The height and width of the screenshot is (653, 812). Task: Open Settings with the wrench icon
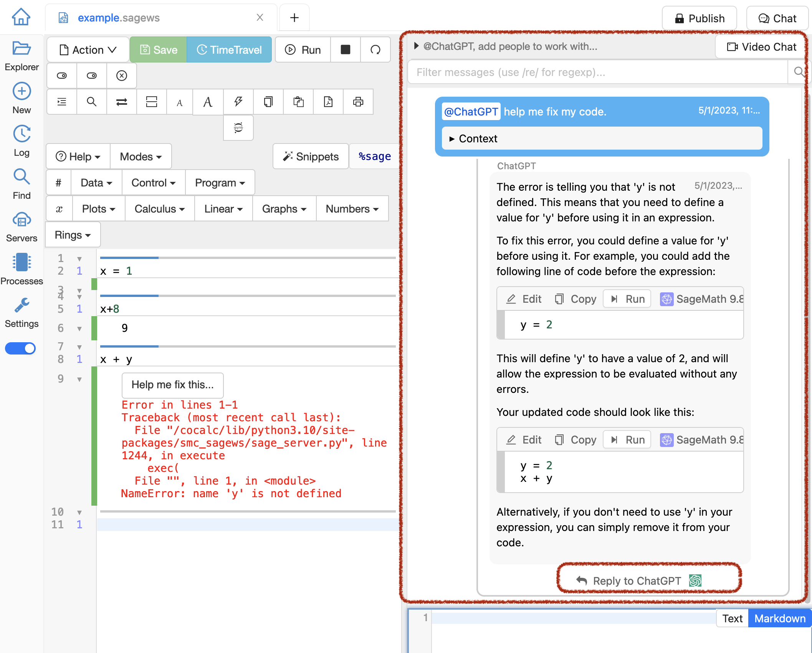[x=21, y=310]
